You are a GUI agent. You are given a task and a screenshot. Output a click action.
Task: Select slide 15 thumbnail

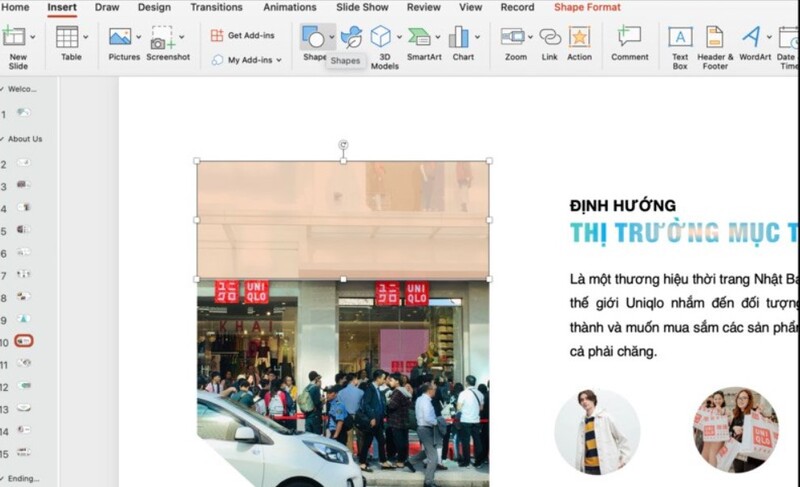[x=23, y=452]
